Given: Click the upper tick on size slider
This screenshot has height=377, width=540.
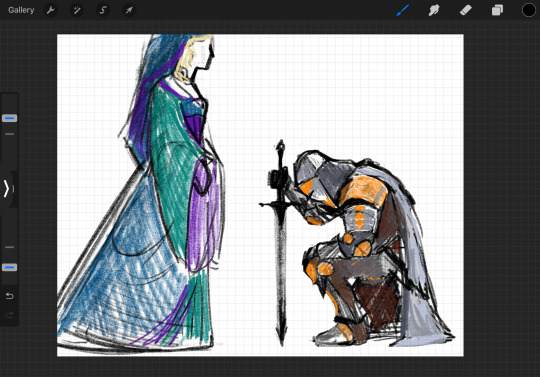Looking at the screenshot, I should (x=10, y=134).
